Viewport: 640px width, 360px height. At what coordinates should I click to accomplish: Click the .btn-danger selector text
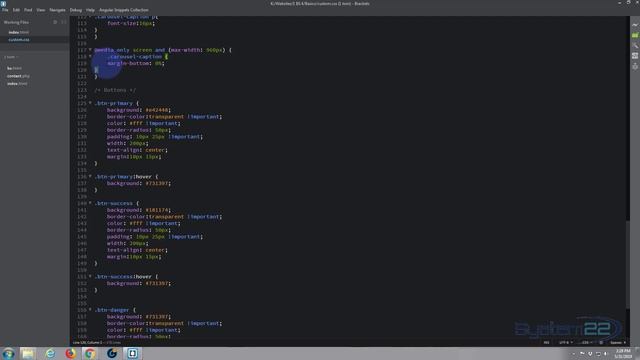112,310
